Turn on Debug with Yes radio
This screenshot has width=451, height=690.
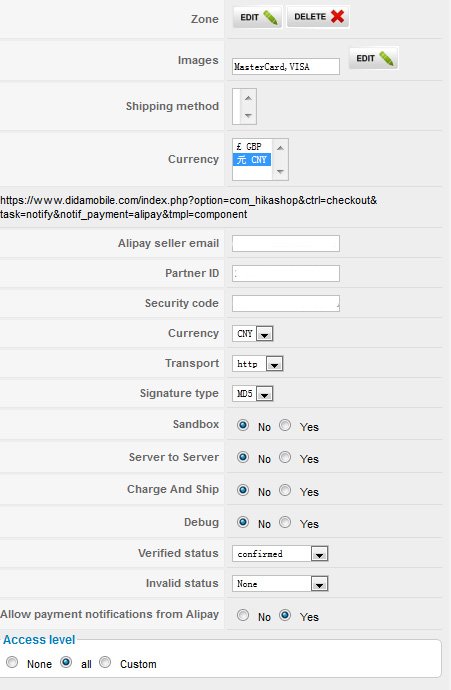(285, 522)
